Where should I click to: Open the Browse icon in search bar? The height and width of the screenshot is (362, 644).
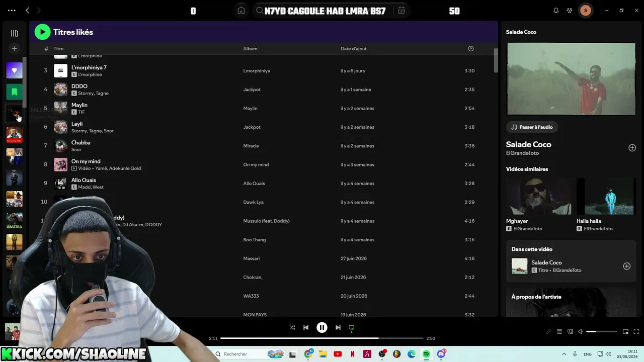[x=401, y=11]
